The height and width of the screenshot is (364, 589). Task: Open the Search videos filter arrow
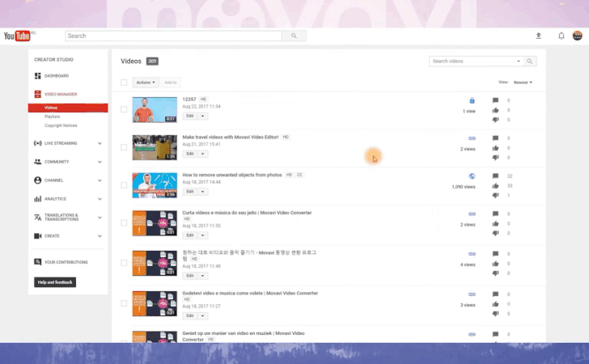click(519, 61)
